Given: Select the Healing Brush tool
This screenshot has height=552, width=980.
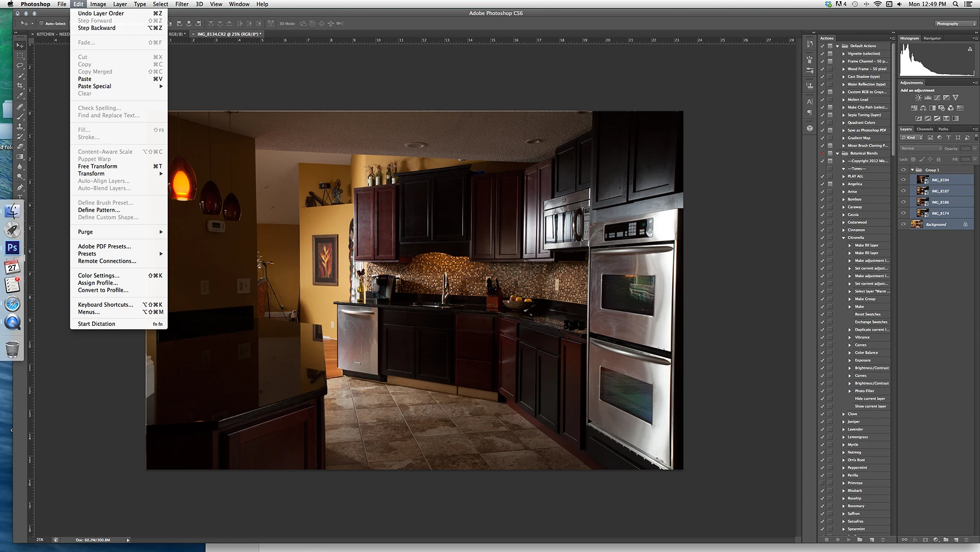Looking at the screenshot, I should (20, 106).
